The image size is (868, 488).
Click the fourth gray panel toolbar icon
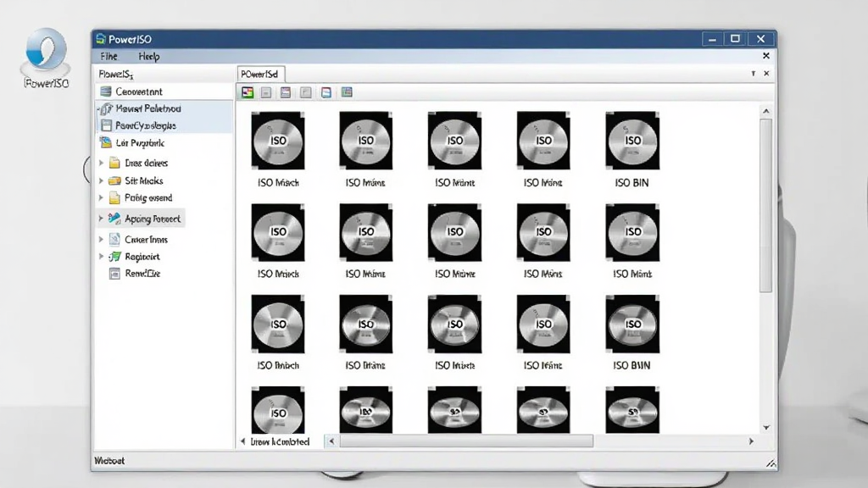(x=305, y=92)
